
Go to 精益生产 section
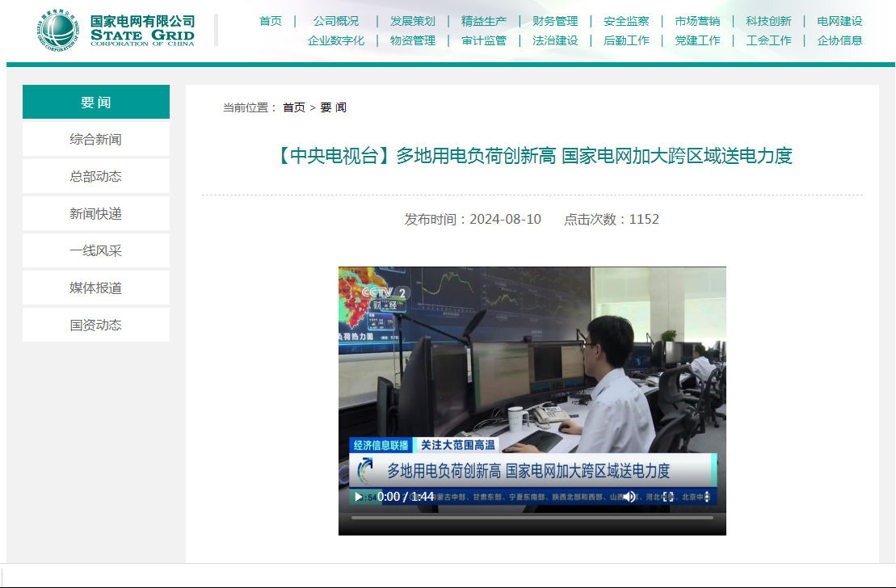pos(484,21)
